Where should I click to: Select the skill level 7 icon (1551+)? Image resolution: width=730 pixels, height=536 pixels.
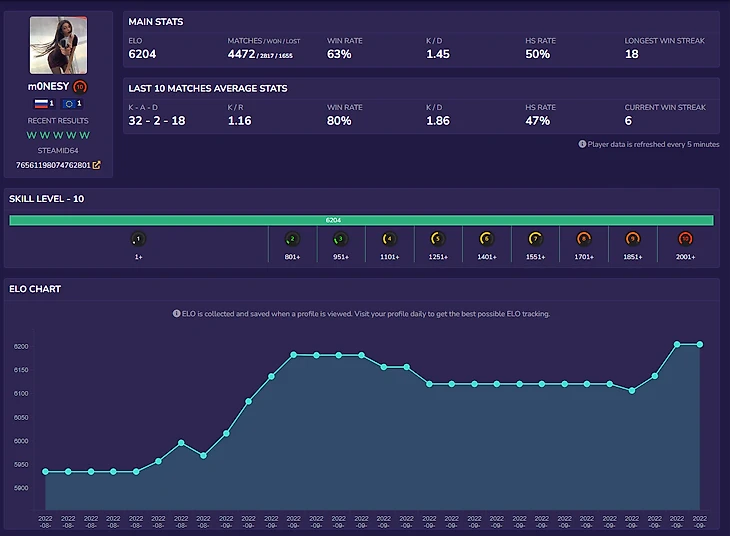coord(536,239)
